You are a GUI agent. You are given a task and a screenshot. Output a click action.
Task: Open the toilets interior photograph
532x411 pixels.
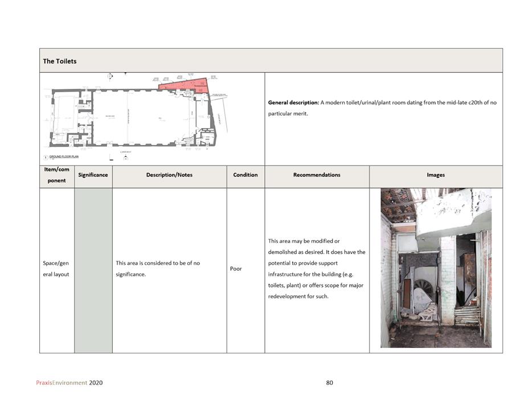click(x=436, y=268)
